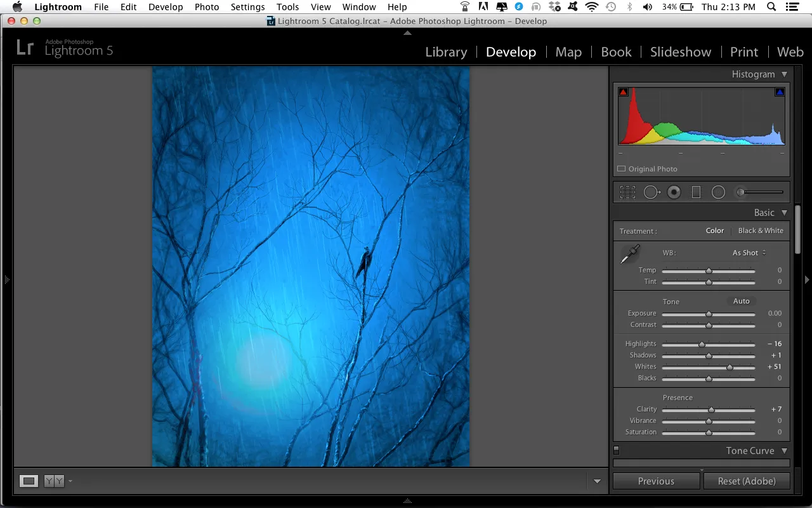Open toolbar content menu triangle
The image size is (812, 508).
[x=597, y=481]
